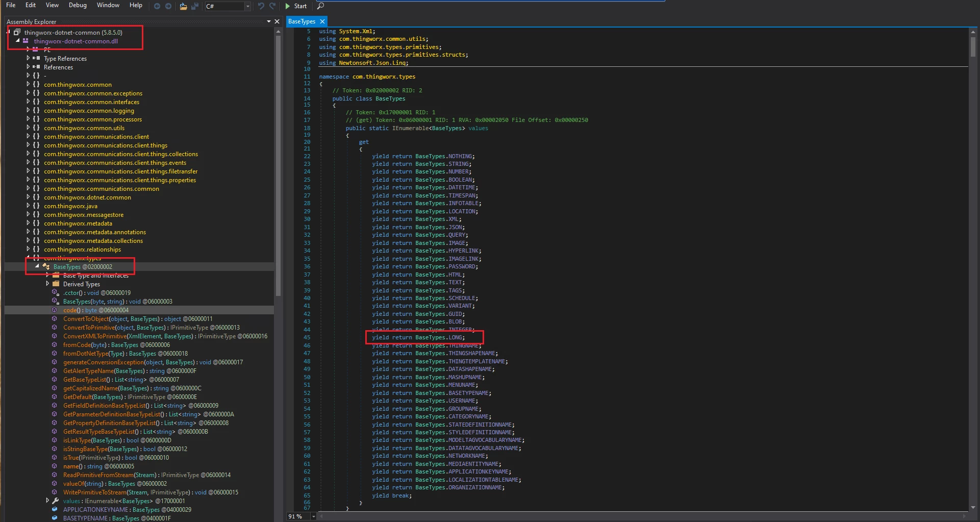The image size is (980, 522).
Task: Expand the com.thingworx.relationships namespace
Action: point(28,249)
